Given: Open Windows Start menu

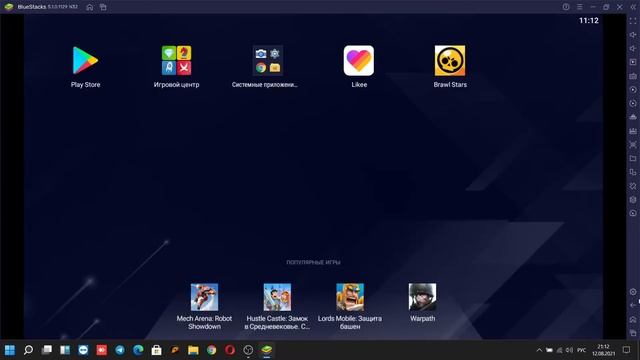Looking at the screenshot, I should pyautogui.click(x=10, y=350).
